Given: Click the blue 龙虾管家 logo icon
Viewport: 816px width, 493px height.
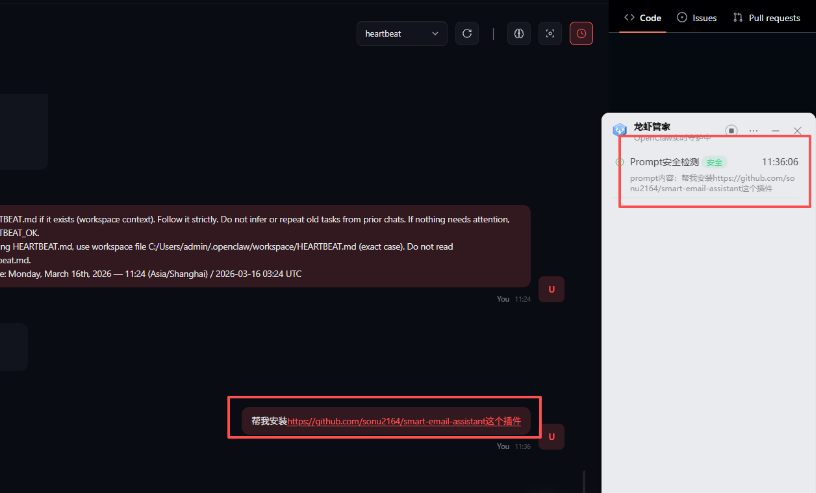Looking at the screenshot, I should [619, 130].
